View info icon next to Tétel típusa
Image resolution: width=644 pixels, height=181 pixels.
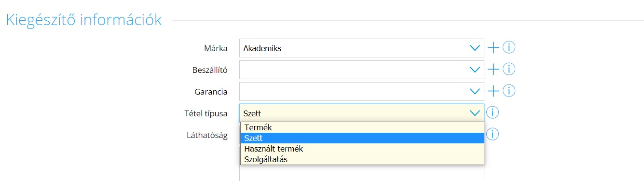(492, 112)
